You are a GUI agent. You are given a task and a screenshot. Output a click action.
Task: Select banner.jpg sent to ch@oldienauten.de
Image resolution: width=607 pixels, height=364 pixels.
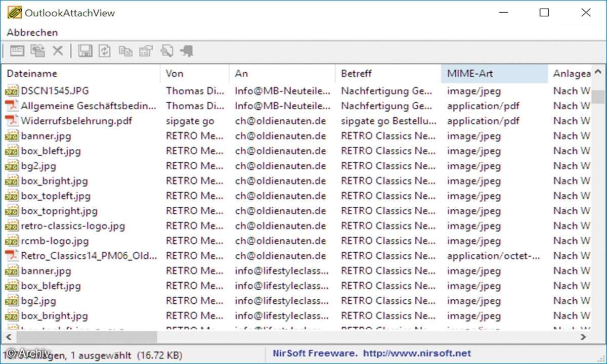tap(46, 136)
